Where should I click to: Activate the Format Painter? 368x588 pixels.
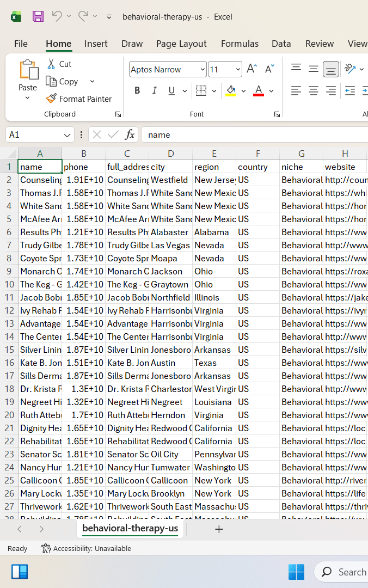79,99
